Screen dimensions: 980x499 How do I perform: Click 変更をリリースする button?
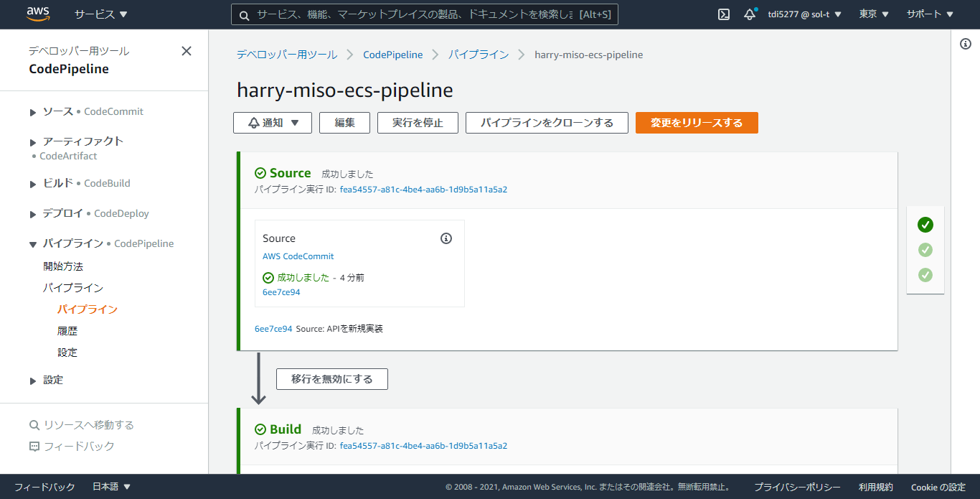(696, 123)
